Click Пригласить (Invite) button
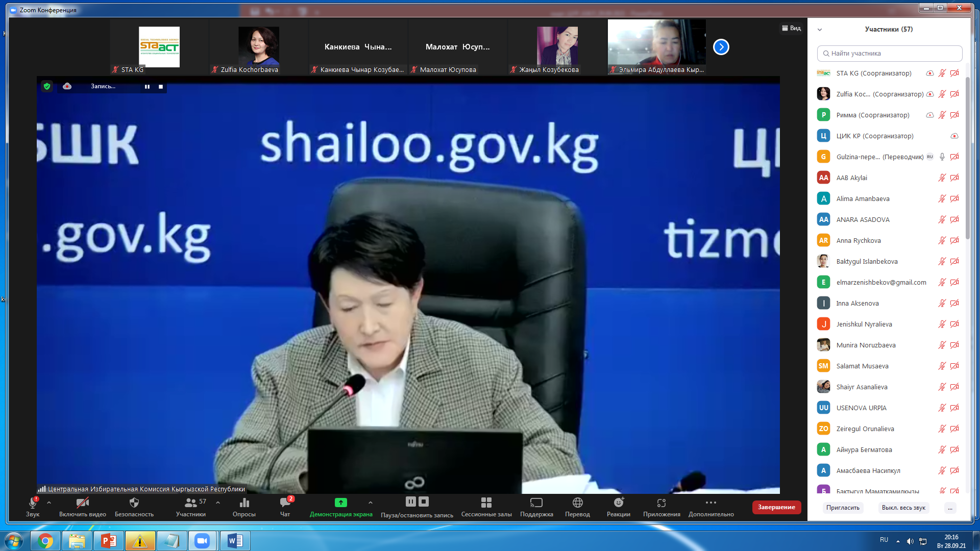The width and height of the screenshot is (980, 551). tap(843, 508)
